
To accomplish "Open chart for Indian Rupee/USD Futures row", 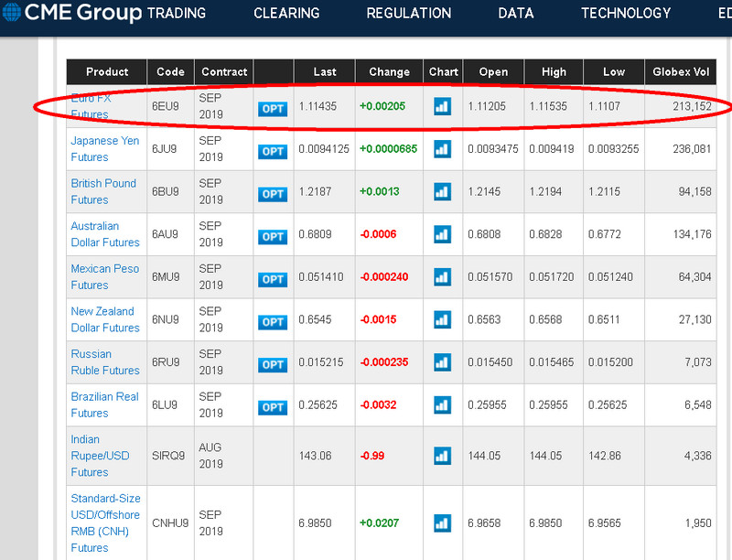I will (442, 456).
